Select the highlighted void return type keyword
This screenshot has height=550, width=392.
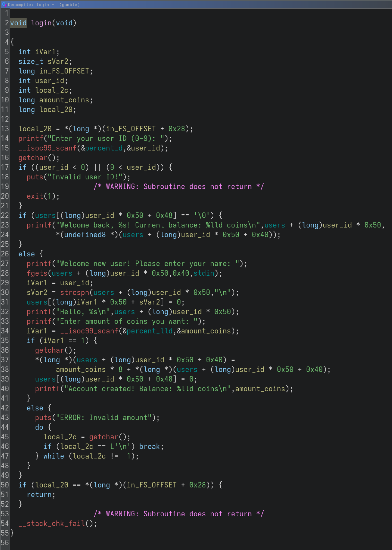(18, 23)
